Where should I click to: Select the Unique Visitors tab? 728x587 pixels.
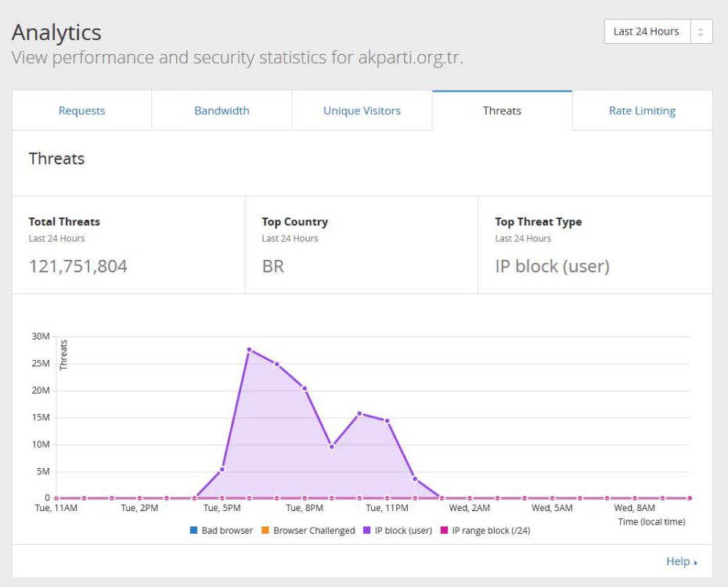pos(362,110)
